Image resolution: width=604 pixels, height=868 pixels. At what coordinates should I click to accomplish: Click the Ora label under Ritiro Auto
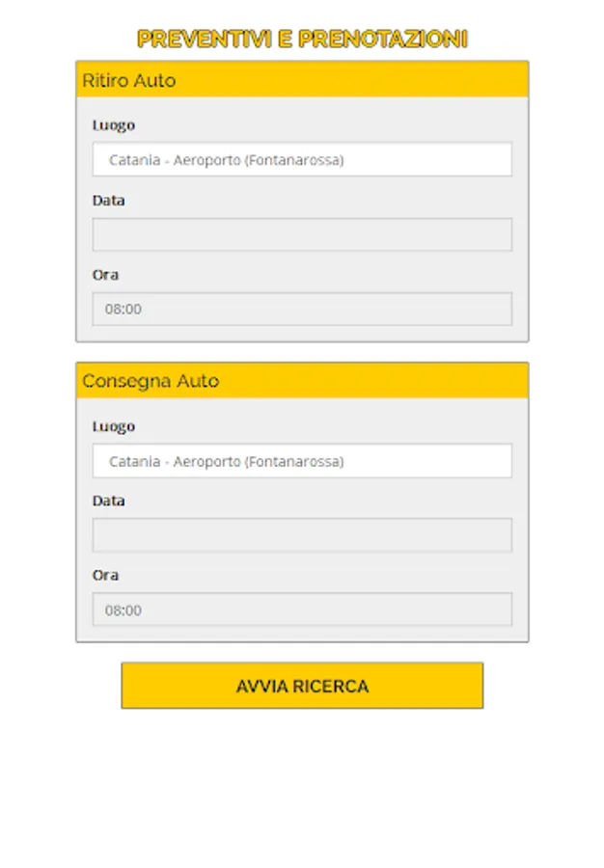coord(106,275)
